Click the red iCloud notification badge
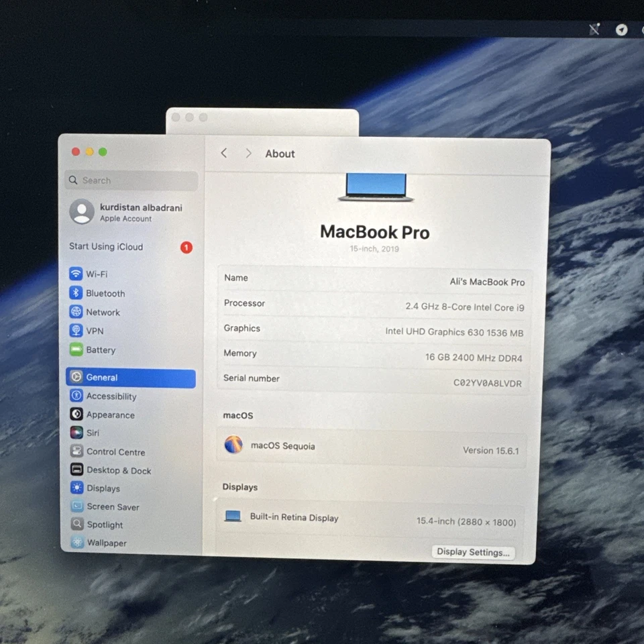 pos(186,248)
